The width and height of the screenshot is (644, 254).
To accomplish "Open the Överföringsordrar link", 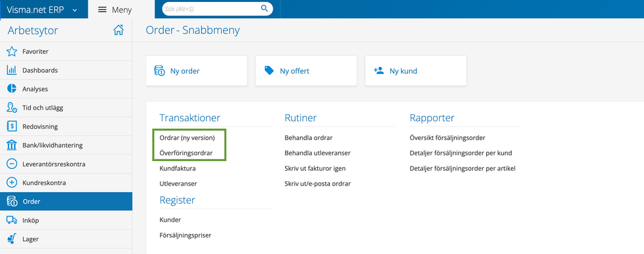I will [186, 153].
